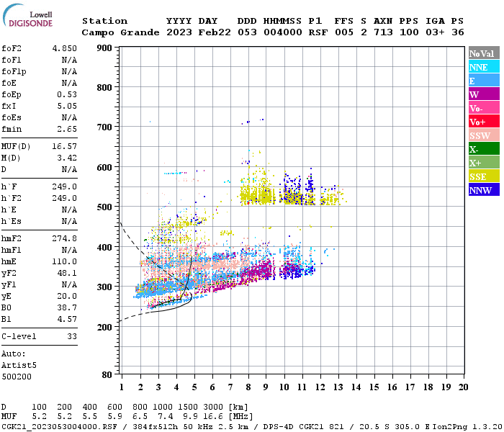Click the B1 value 4.57
Screen dimensions: 504x432
[67, 319]
